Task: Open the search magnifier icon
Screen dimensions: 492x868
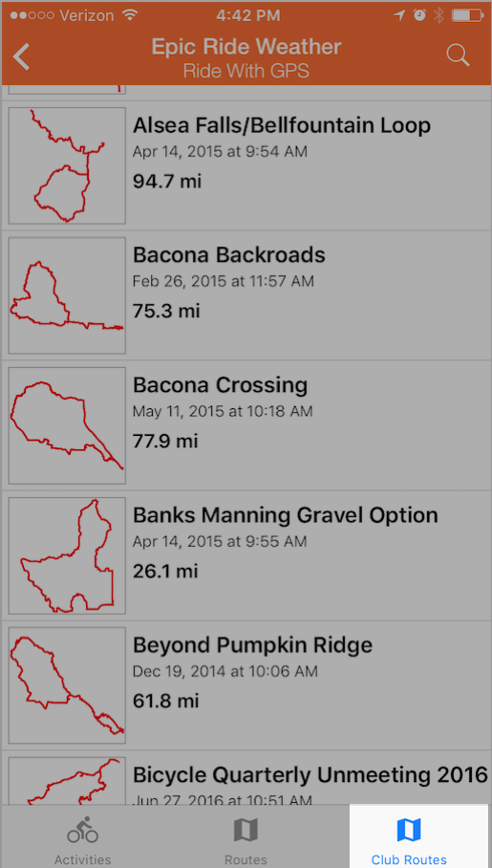Action: point(458,55)
